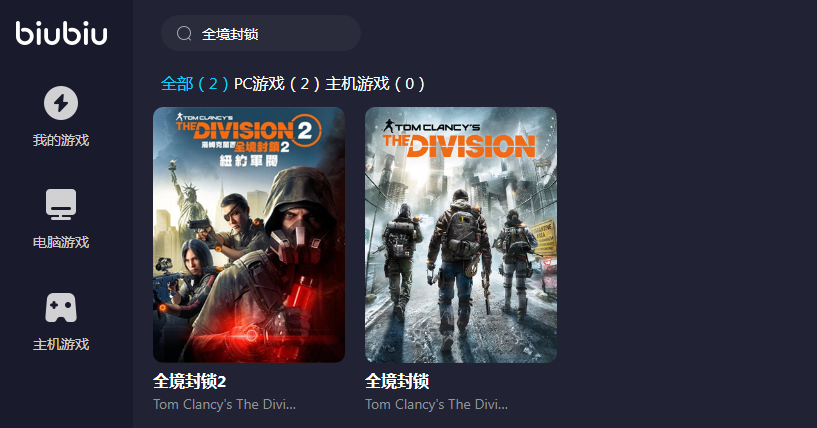Switch to the 主机游戏 (0) results tab
817x428 pixels.
point(375,83)
